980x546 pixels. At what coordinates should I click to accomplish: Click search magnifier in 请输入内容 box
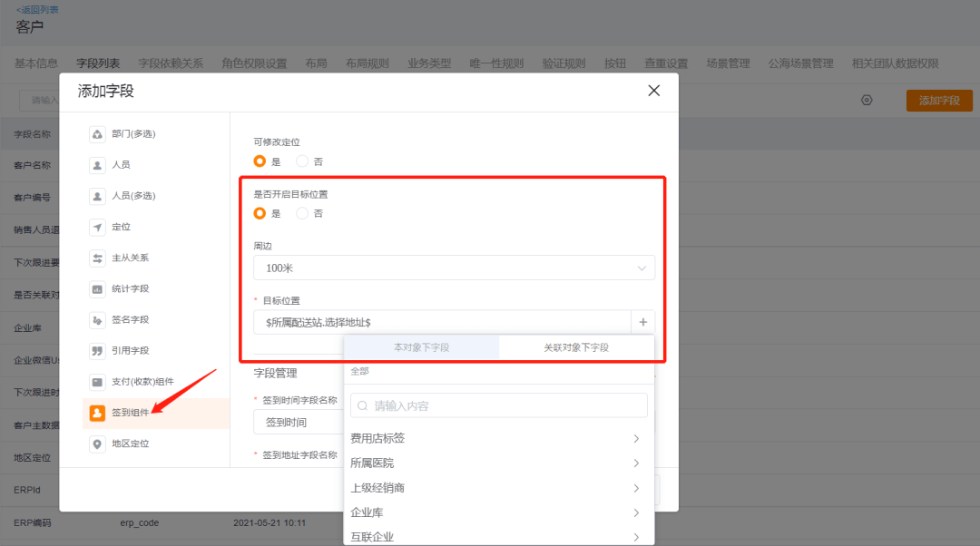(x=362, y=406)
